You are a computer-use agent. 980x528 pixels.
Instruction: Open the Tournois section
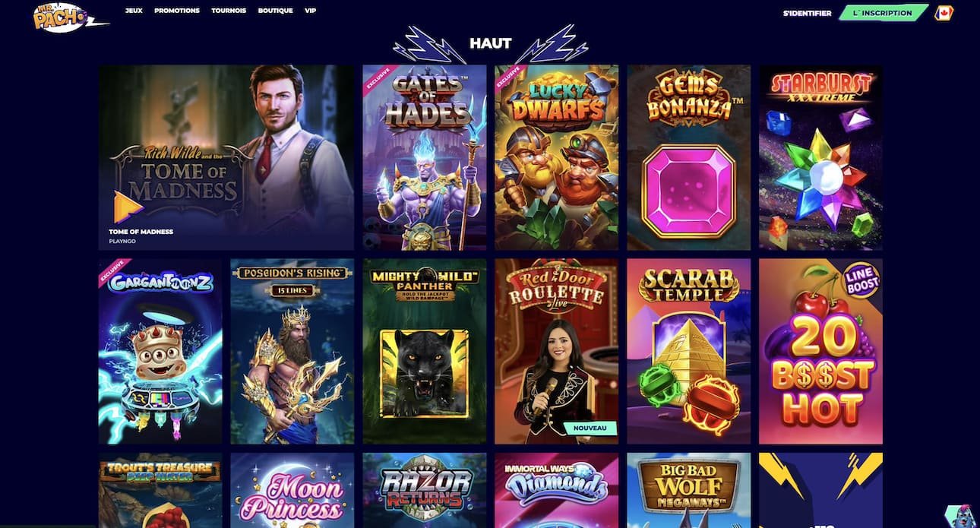click(229, 11)
